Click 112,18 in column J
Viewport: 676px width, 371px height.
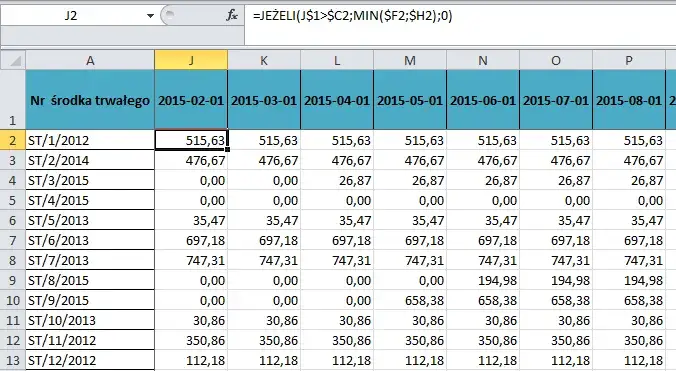tap(191, 360)
